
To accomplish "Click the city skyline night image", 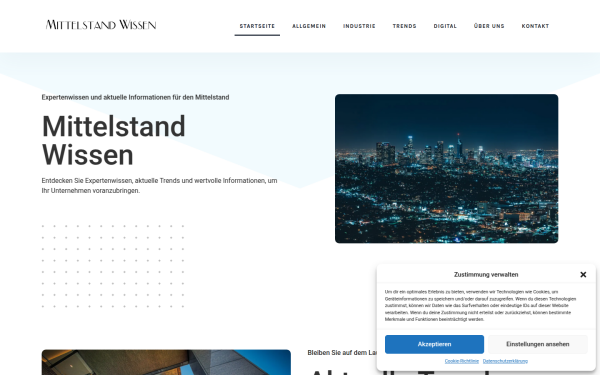I will coord(447,168).
